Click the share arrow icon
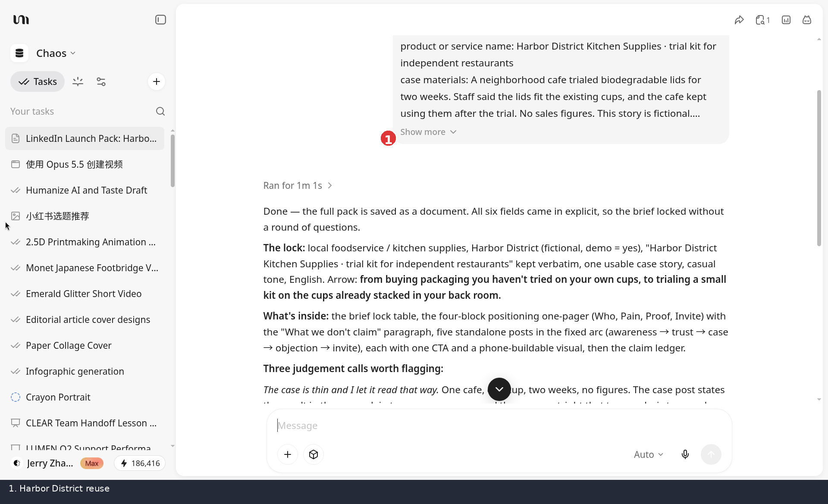This screenshot has width=828, height=504. point(739,20)
